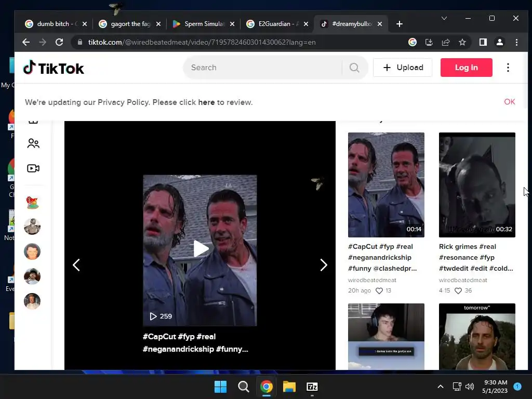Go to next video arrow
This screenshot has height=399, width=532.
coord(324,265)
